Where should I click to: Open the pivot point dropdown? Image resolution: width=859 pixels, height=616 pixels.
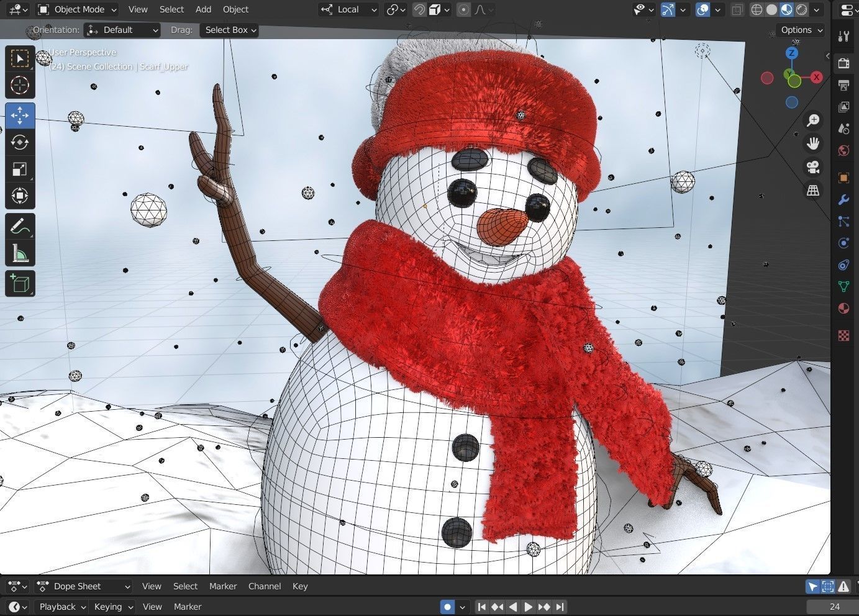click(396, 9)
